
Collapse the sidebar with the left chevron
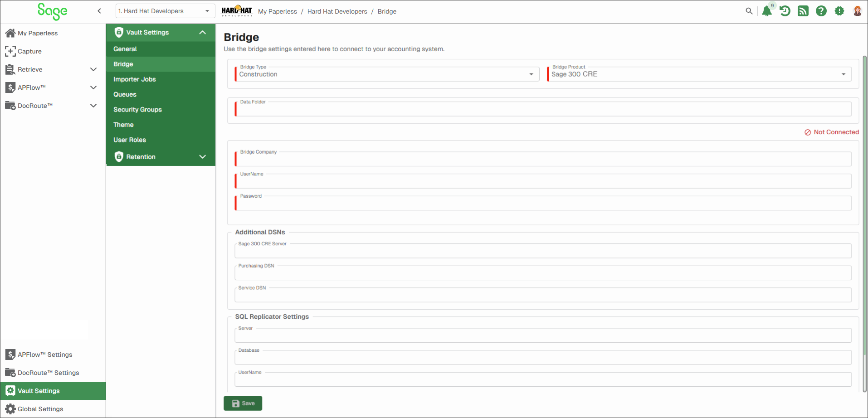point(99,11)
